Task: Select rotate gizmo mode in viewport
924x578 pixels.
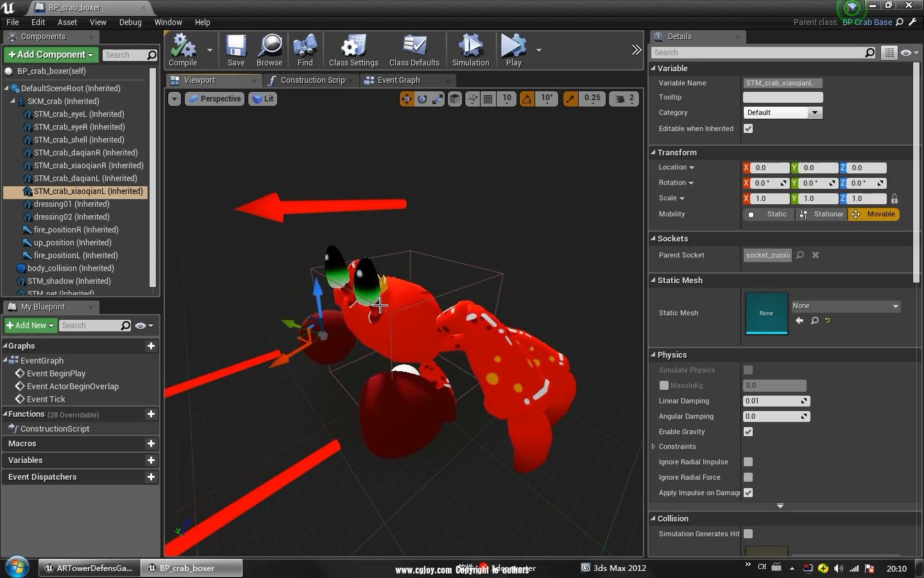Action: [x=422, y=99]
